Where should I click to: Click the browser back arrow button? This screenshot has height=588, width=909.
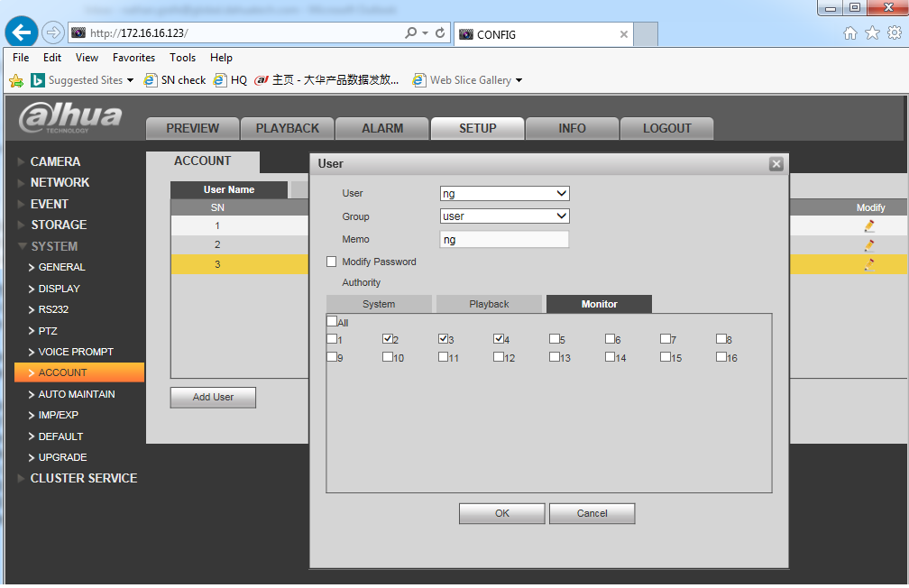[21, 32]
